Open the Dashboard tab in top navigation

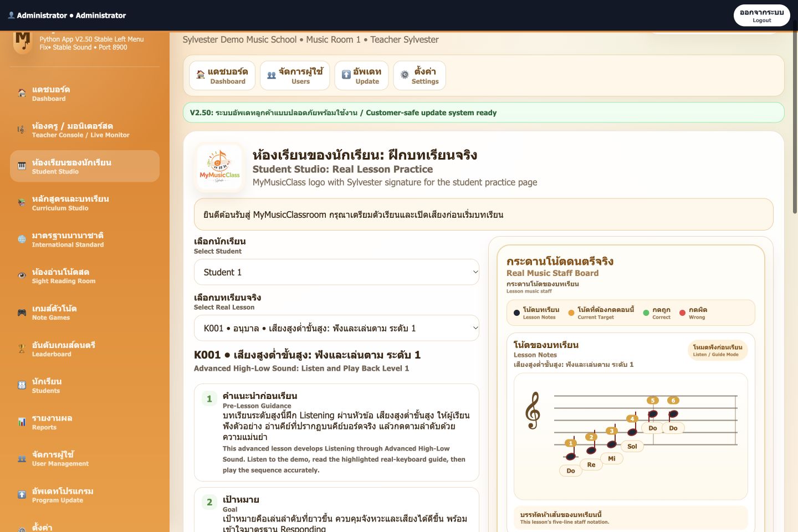pos(222,75)
